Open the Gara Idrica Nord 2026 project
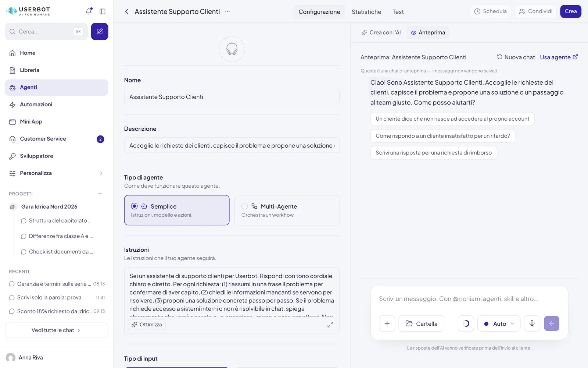This screenshot has width=588, height=368. [49, 207]
